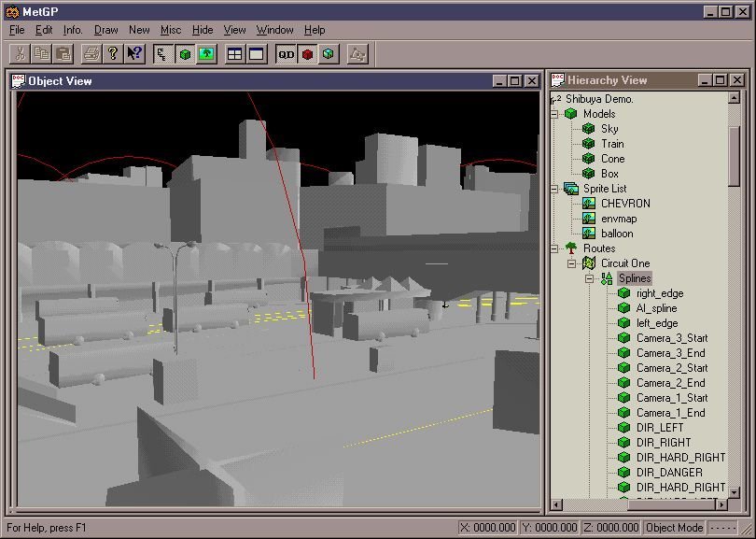Open the Misc menu
Viewport: 756px width, 539px height.
tap(171, 30)
